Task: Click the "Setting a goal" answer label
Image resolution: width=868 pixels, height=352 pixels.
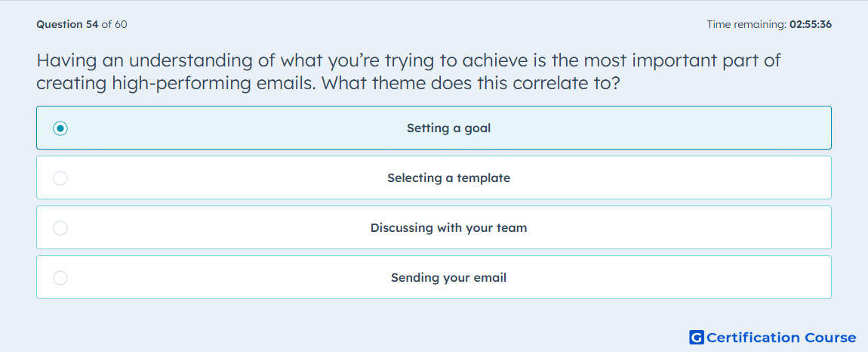Action: 448,128
